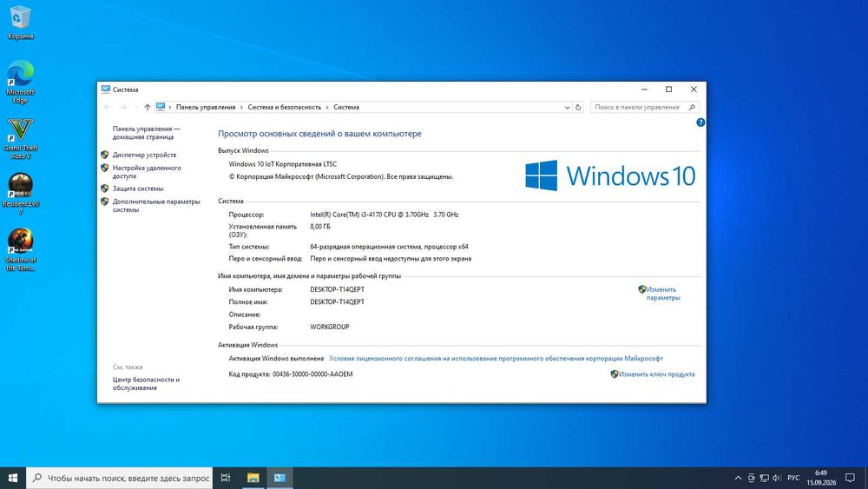Open the Microsoft Edge desktop shortcut

[20, 82]
